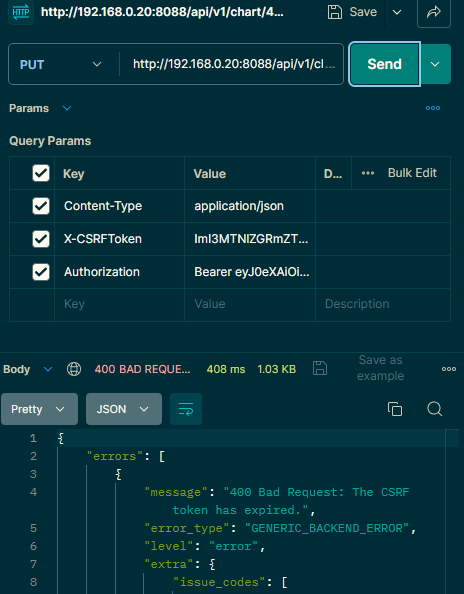Image resolution: width=464 pixels, height=594 pixels.
Task: Click the Content-Type key cell
Action: (119, 206)
